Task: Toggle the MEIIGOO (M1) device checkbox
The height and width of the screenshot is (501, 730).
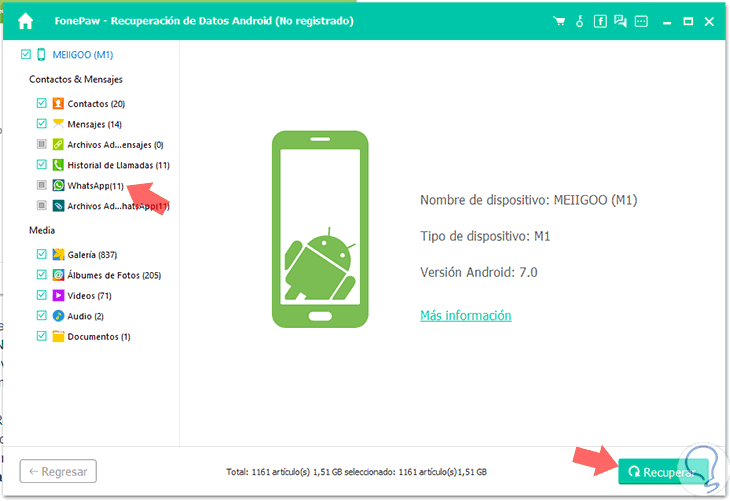Action: [x=26, y=54]
